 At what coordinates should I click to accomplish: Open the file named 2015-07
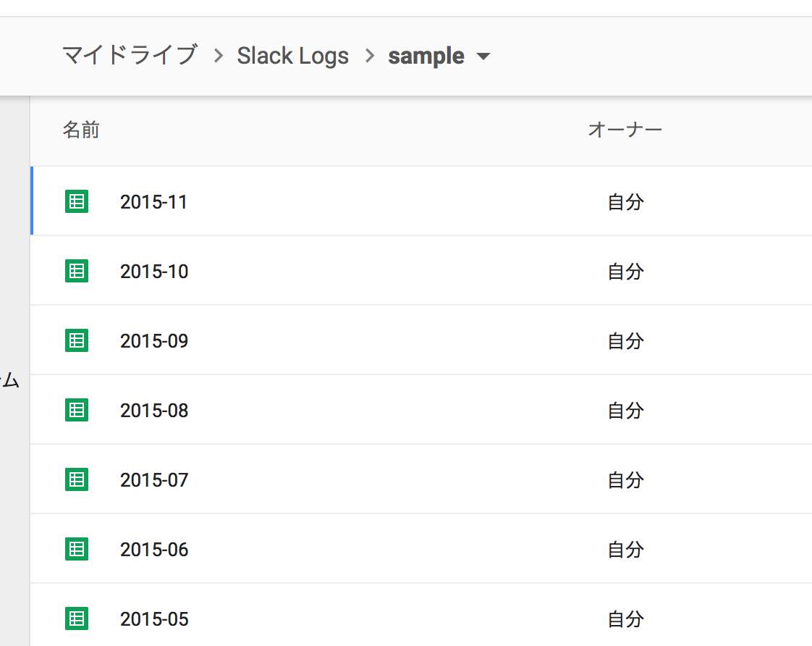154,479
